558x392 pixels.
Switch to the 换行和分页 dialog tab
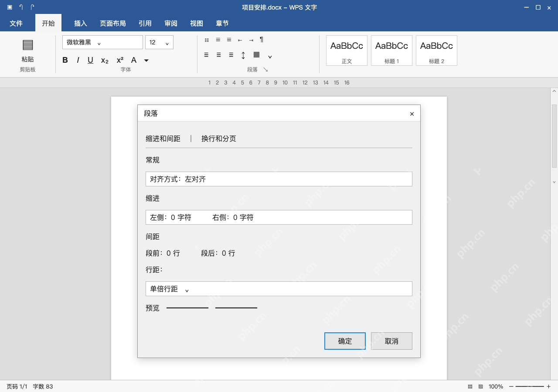[x=219, y=139]
